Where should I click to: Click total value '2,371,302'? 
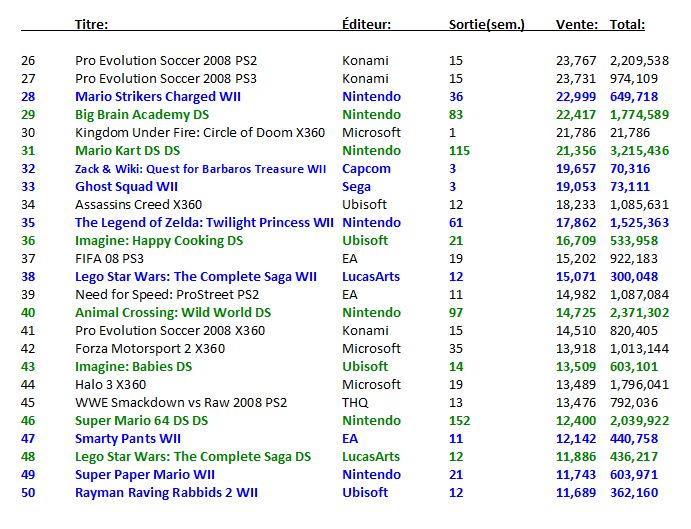tap(639, 313)
